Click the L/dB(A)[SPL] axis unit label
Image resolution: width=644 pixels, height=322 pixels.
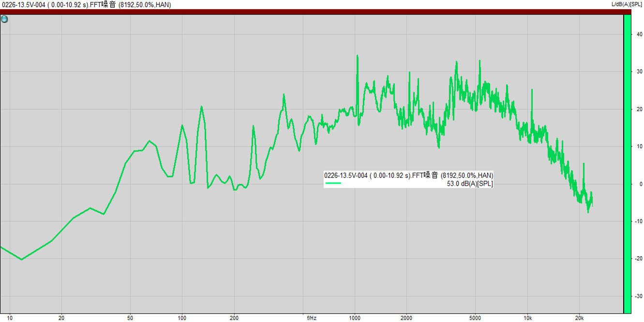click(627, 4)
